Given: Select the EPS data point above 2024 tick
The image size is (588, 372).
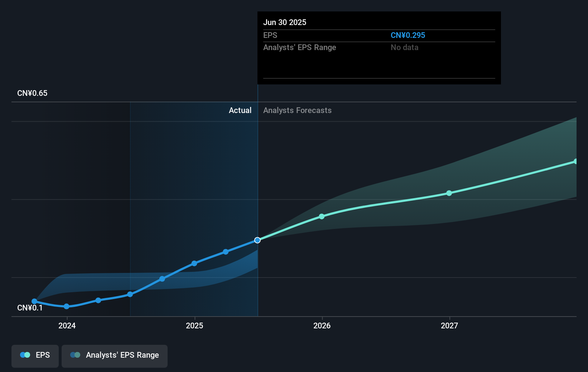Looking at the screenshot, I should pyautogui.click(x=67, y=307).
